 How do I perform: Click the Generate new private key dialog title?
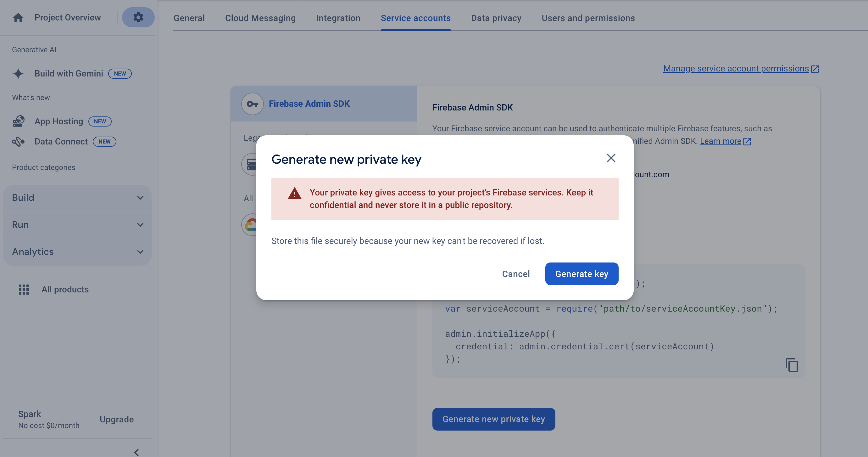(346, 159)
